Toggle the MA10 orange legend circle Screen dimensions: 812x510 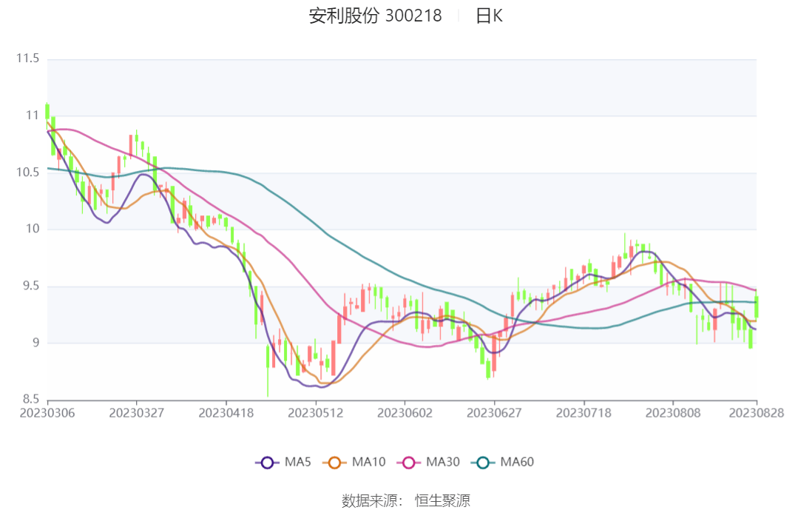pyautogui.click(x=334, y=462)
